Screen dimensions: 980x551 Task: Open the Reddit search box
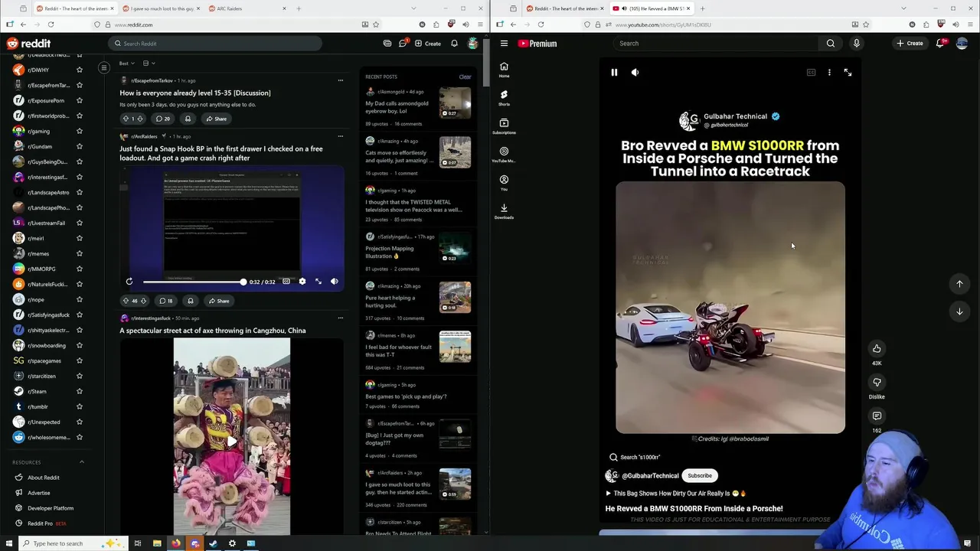[214, 44]
